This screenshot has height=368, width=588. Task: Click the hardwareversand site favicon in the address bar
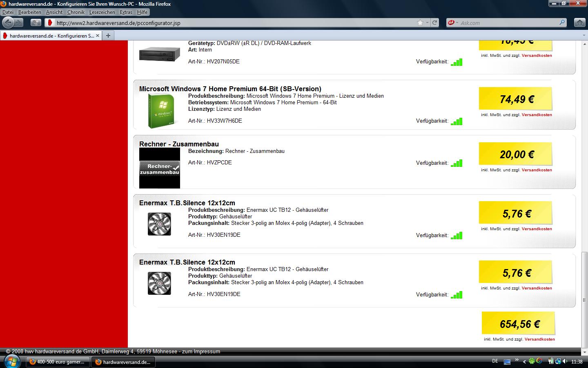coord(50,22)
